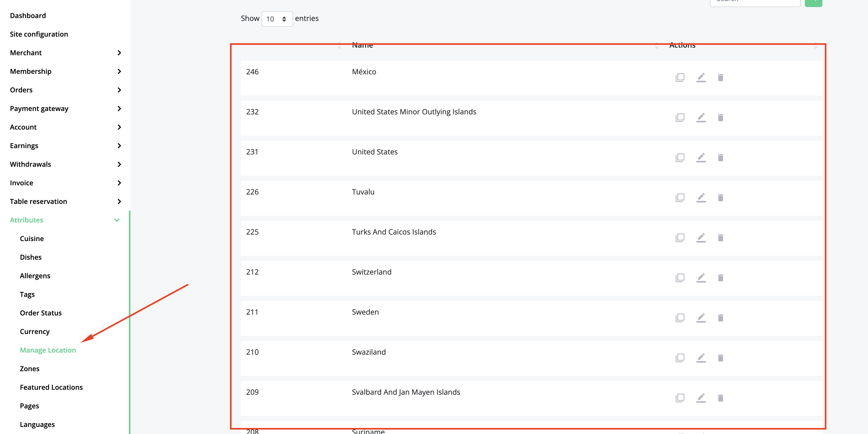Delete the México location entry
This screenshot has height=434, width=868.
721,78
